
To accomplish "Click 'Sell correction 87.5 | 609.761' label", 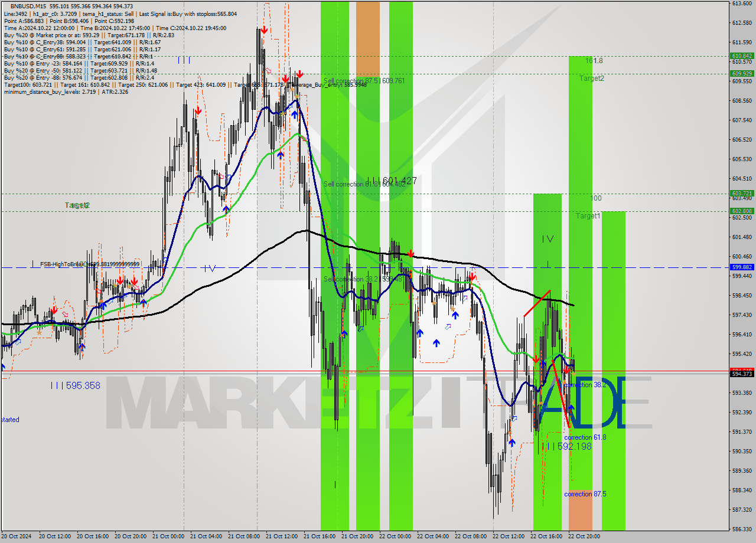I will [x=364, y=81].
